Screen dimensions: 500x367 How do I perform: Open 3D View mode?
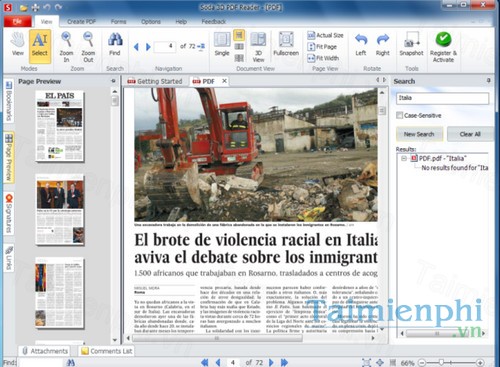click(x=258, y=47)
